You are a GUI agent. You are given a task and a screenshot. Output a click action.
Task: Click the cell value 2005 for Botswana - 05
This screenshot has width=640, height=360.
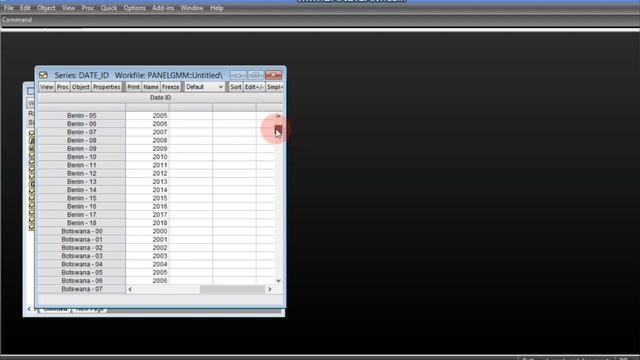click(x=147, y=272)
